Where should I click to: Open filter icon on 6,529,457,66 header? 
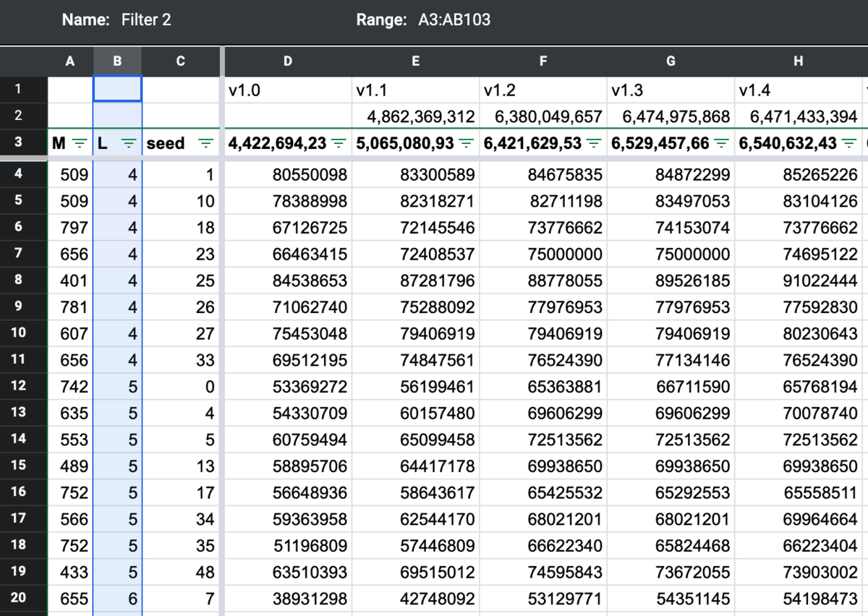pos(721,144)
